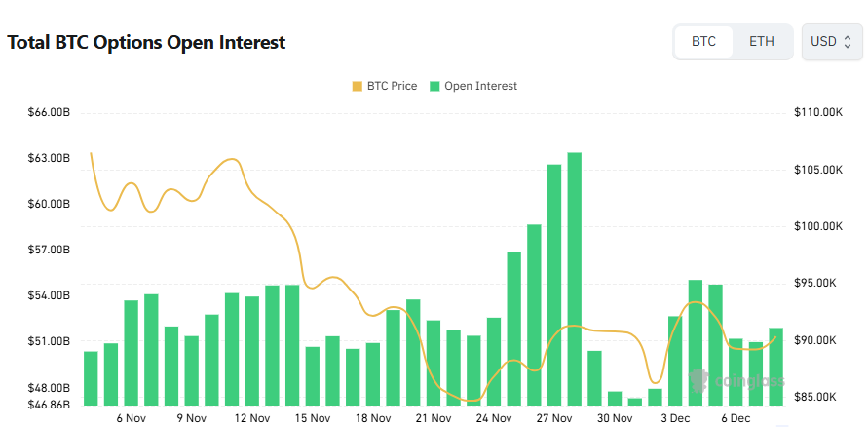
Task: Switch to the BTC tab
Action: tap(703, 42)
